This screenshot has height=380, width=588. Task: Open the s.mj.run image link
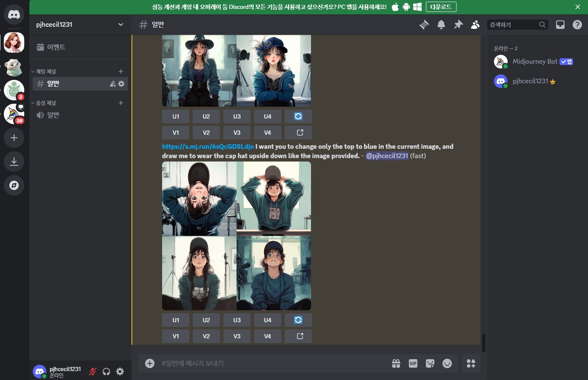click(208, 147)
